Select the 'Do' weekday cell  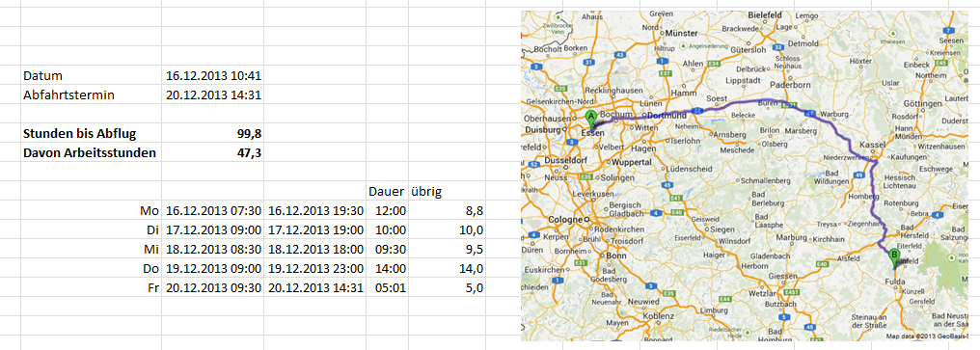92,269
